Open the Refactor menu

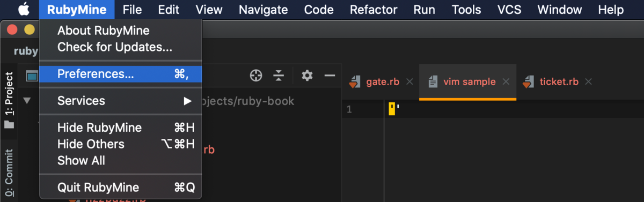[374, 10]
